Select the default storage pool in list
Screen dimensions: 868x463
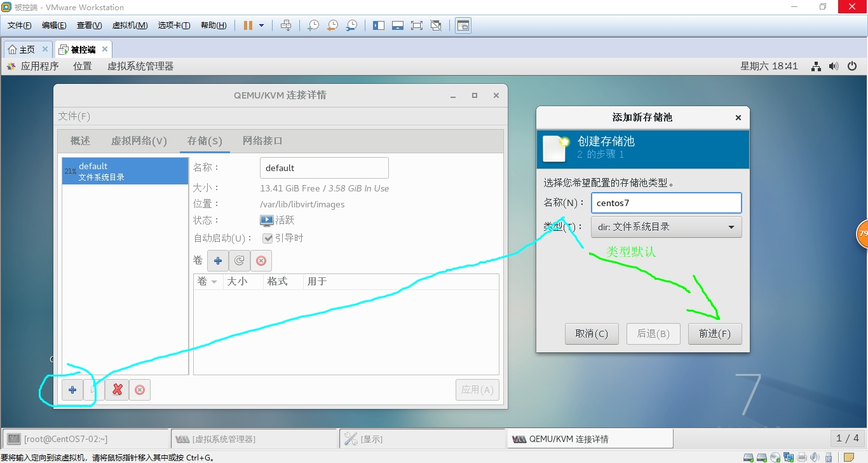125,171
